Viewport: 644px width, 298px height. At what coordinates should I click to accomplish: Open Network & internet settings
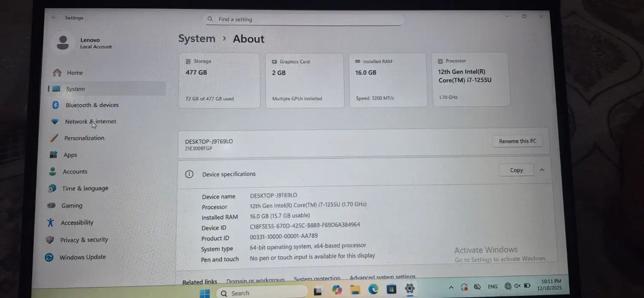91,121
